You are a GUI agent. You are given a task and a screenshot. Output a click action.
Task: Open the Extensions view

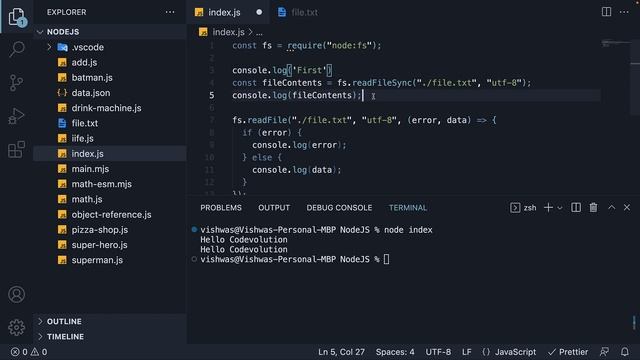pyautogui.click(x=17, y=149)
